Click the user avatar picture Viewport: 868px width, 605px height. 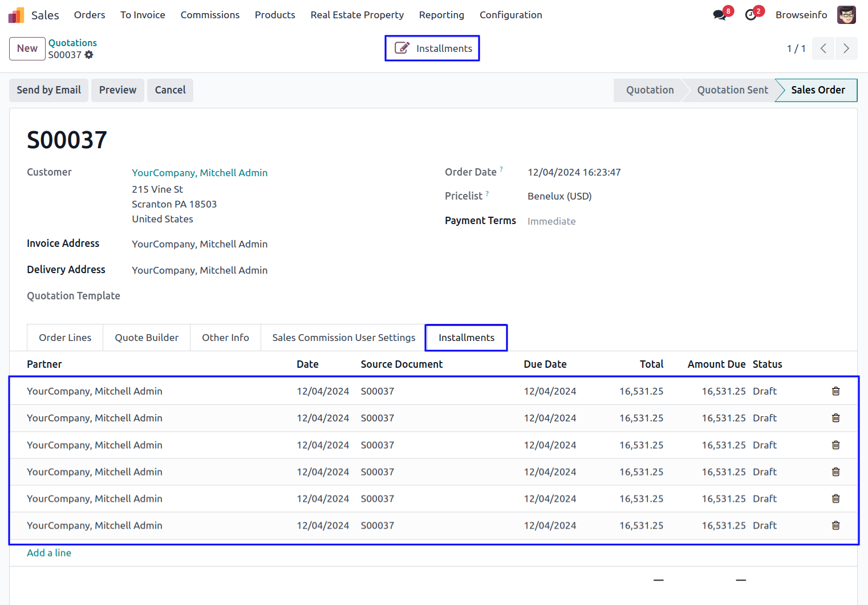(846, 15)
